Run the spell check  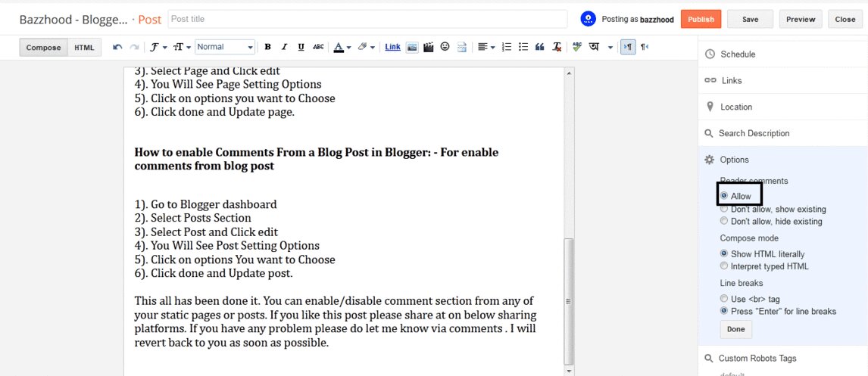pyautogui.click(x=577, y=47)
